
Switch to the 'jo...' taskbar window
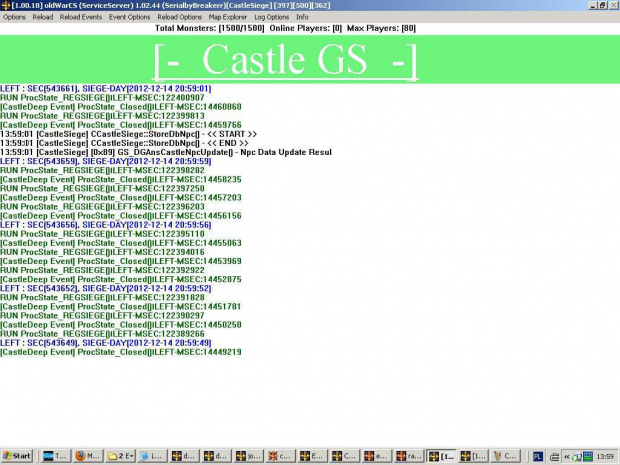click(x=255, y=456)
